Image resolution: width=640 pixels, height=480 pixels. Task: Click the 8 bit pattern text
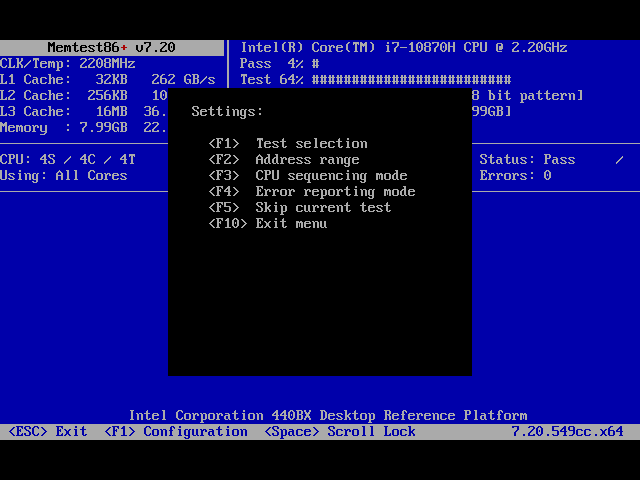click(527, 96)
